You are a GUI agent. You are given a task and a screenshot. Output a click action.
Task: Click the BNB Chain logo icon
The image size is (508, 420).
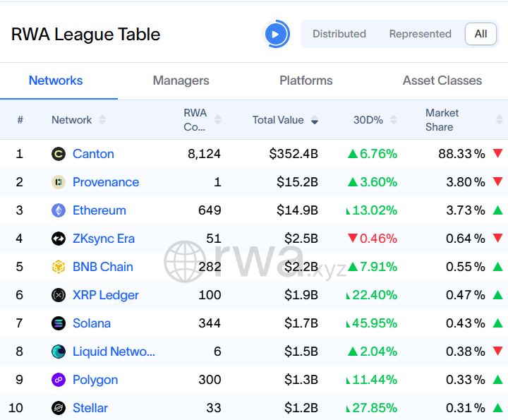[59, 267]
